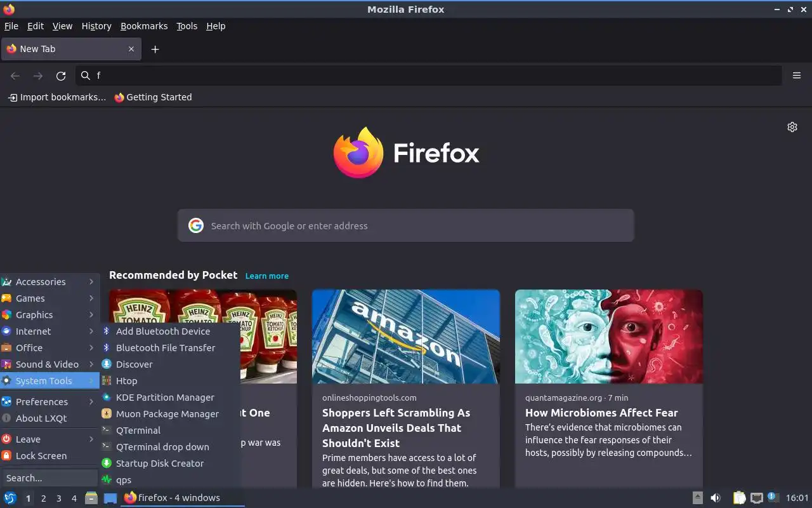Launch Discover software center
This screenshot has height=508, width=812.
pos(170,364)
